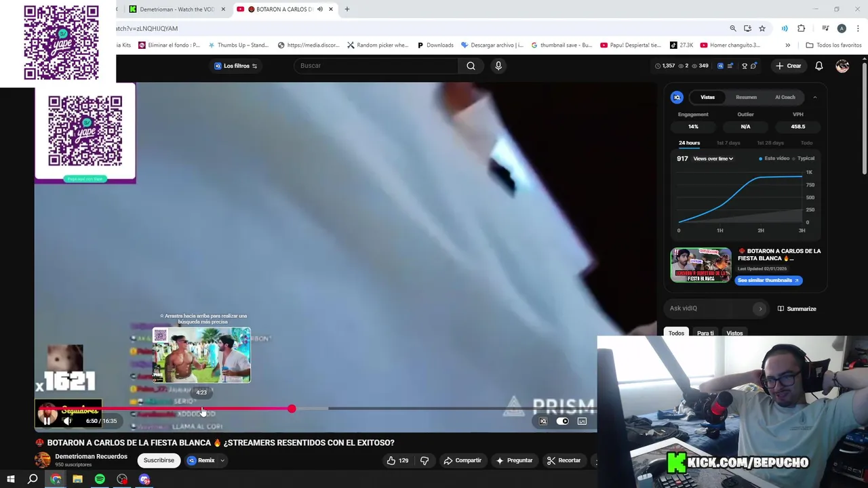This screenshot has height=488, width=868.
Task: Open Chrome three-dot menu
Action: coord(858,28)
